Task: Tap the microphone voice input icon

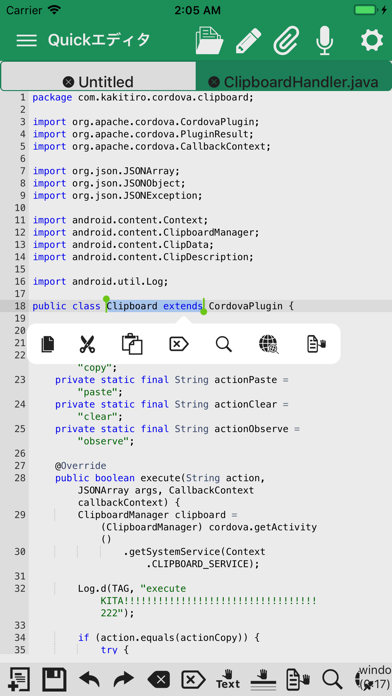Action: pyautogui.click(x=325, y=40)
